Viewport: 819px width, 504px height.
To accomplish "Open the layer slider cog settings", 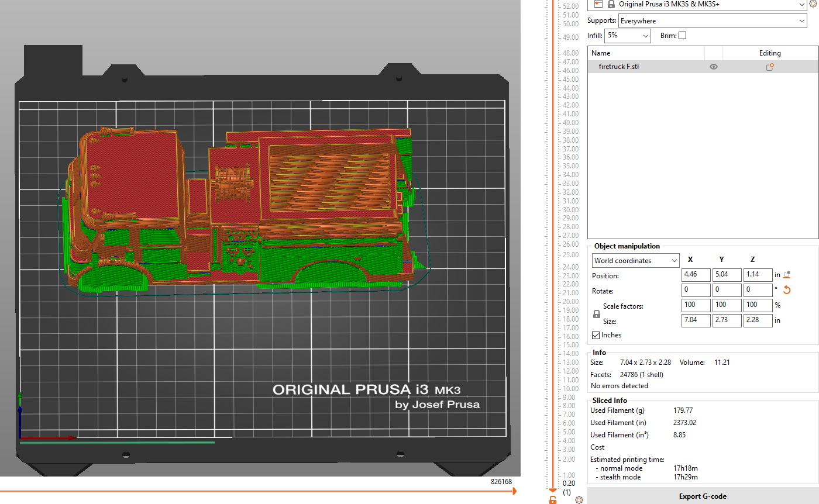I will point(579,499).
